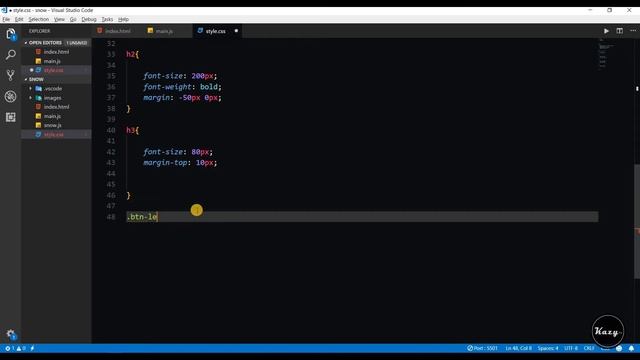Select style.css under Open Editors
The image size is (640, 360).
53,70
